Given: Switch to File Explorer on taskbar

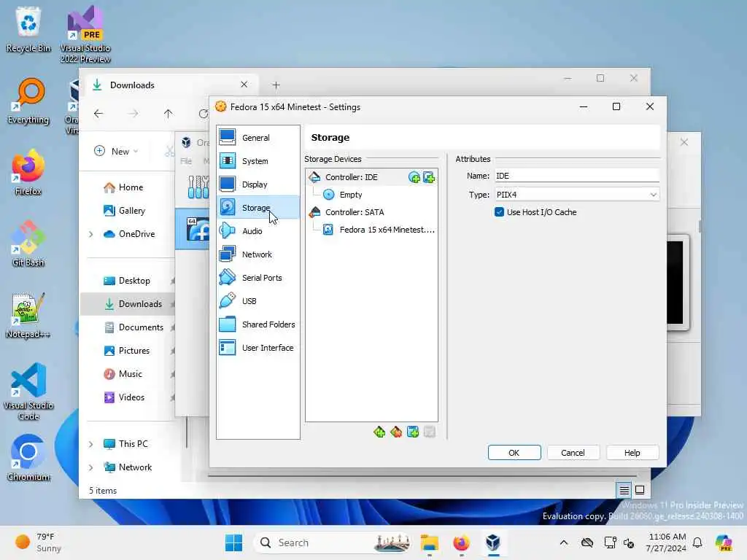Looking at the screenshot, I should [x=429, y=542].
